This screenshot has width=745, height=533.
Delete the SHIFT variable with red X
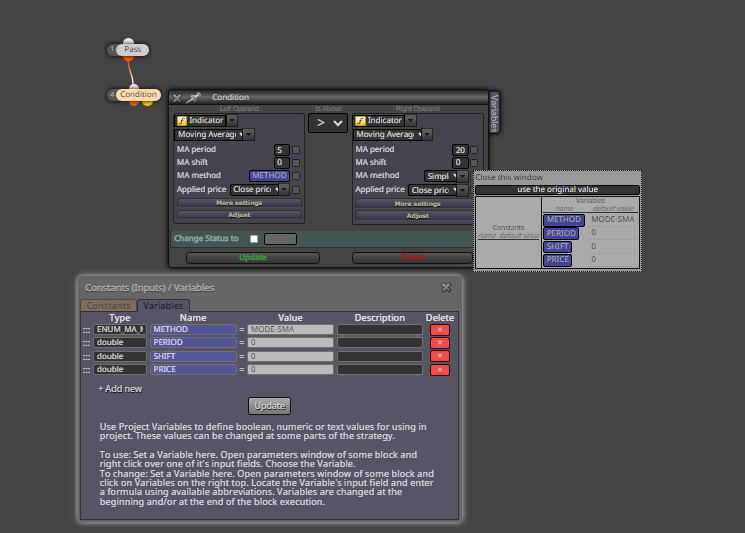(x=439, y=356)
